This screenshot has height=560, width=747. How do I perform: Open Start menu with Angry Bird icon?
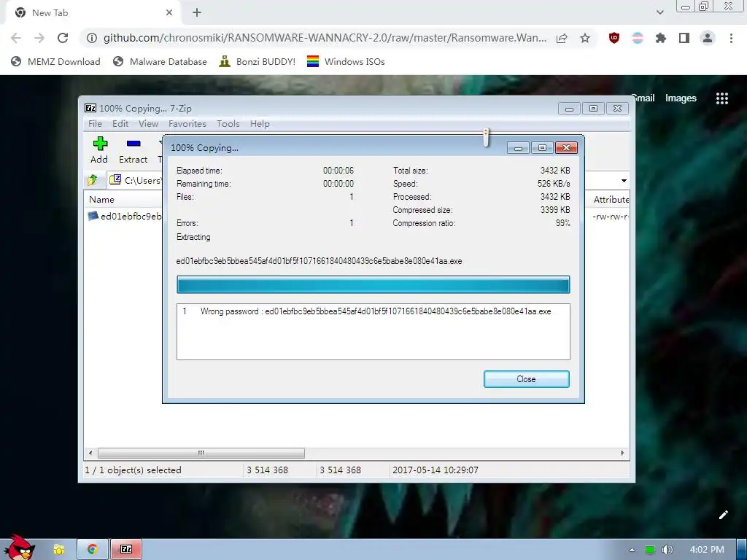click(x=19, y=548)
